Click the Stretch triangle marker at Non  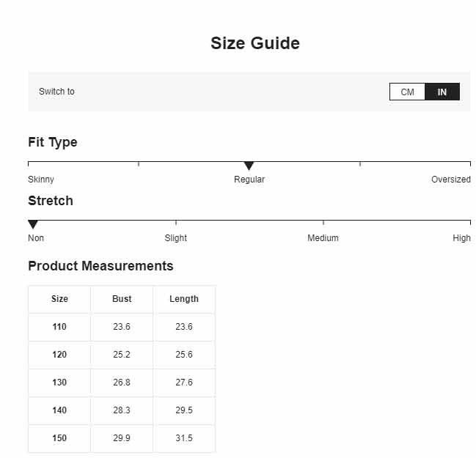click(33, 224)
